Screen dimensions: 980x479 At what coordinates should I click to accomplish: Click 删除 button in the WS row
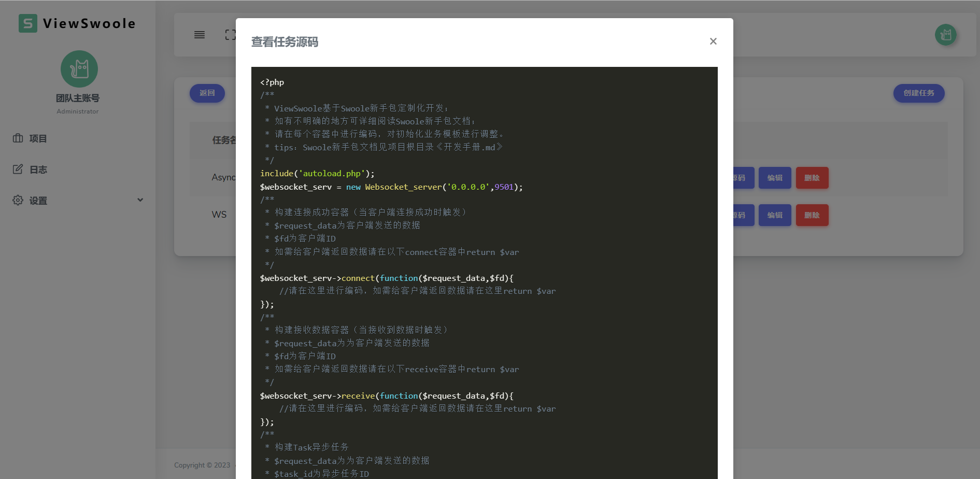[x=812, y=215]
